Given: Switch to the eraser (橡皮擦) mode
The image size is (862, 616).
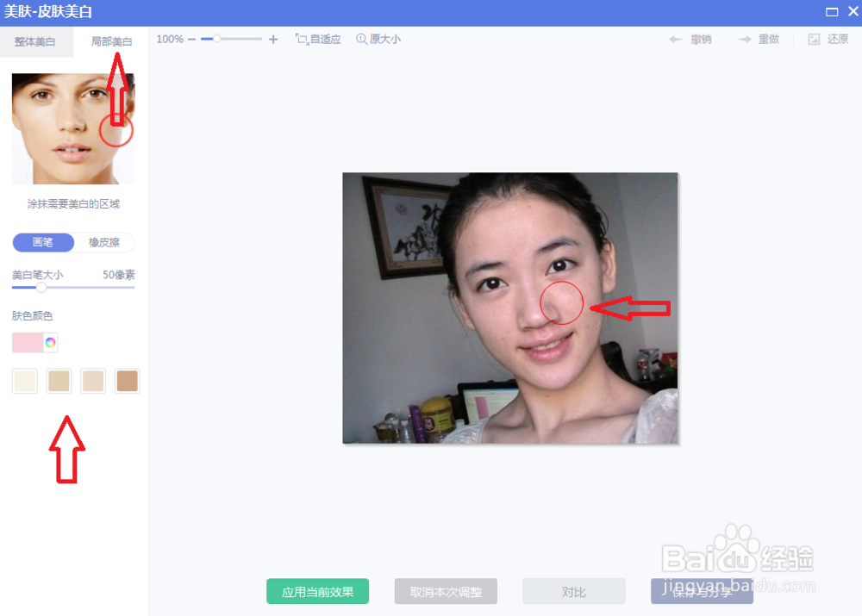Looking at the screenshot, I should pos(103,242).
